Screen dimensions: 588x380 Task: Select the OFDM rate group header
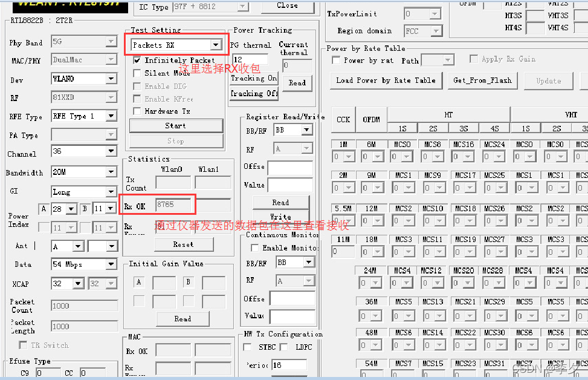pos(371,120)
